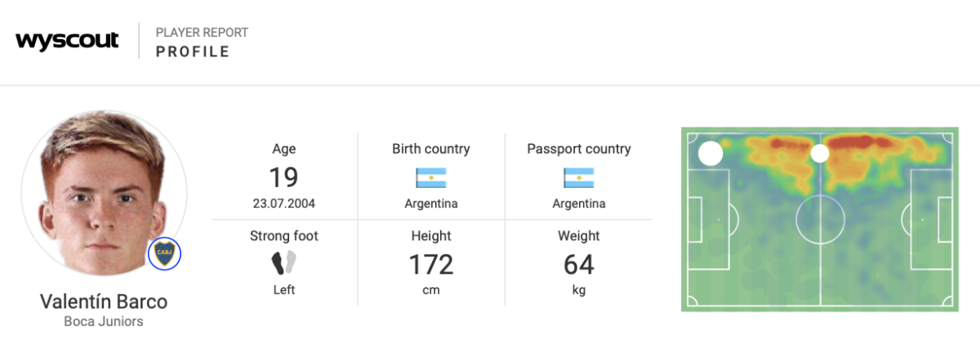Select the PROFILE section heading
The height and width of the screenshot is (358, 980).
pyautogui.click(x=193, y=52)
